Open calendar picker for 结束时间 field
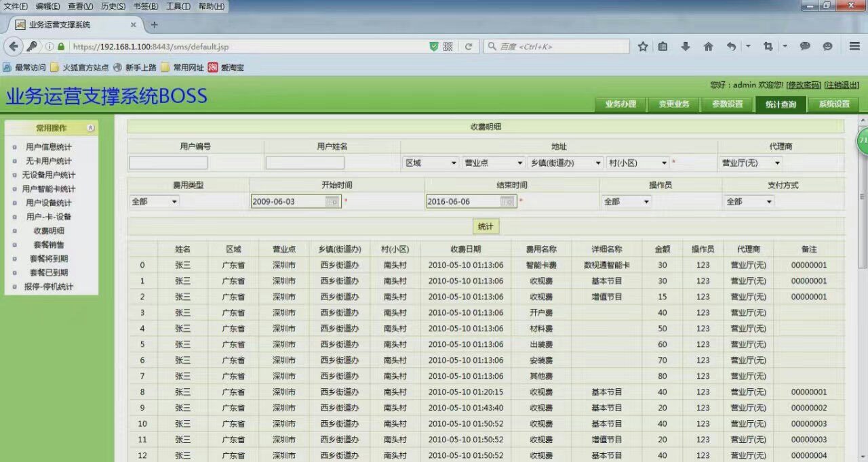Image resolution: width=868 pixels, height=462 pixels. [507, 201]
